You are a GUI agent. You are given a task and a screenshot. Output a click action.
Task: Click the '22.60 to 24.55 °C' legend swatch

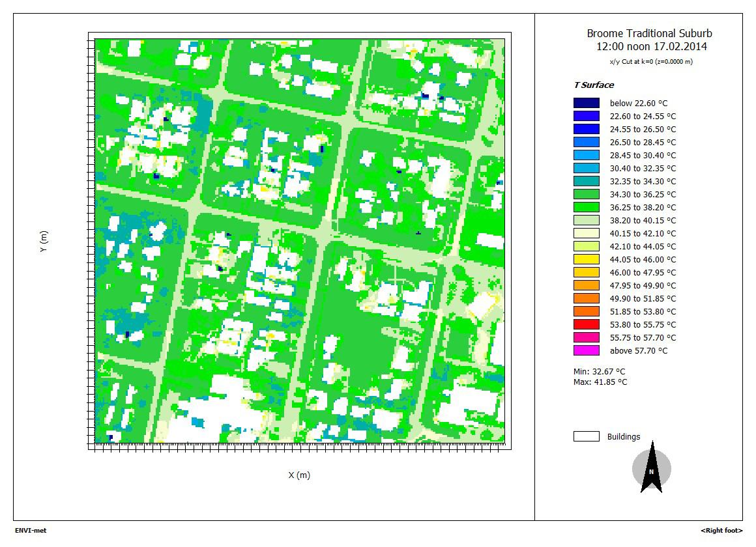click(x=587, y=116)
